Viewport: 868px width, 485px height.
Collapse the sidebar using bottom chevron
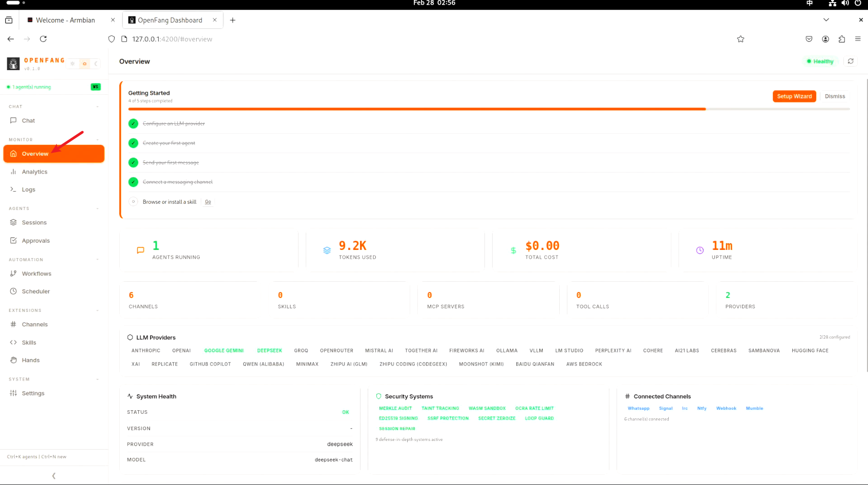(54, 476)
